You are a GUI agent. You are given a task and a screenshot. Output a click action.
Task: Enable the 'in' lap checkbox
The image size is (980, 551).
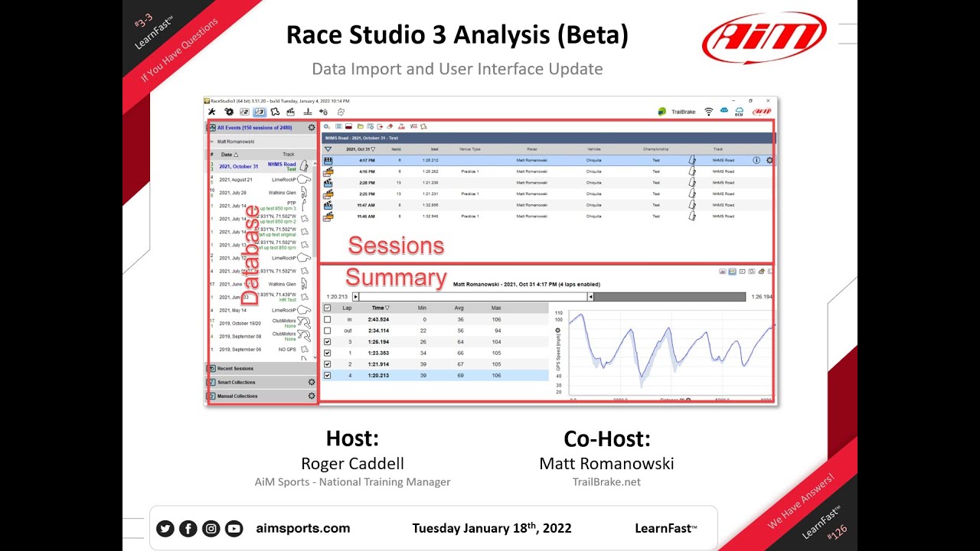(x=328, y=319)
